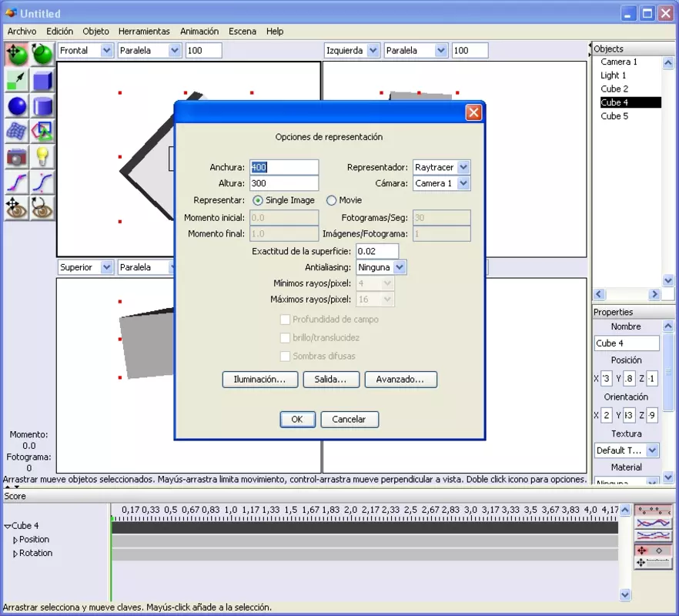Click Objects list scroll-left arrow
The height and width of the screenshot is (616, 679).
599,294
